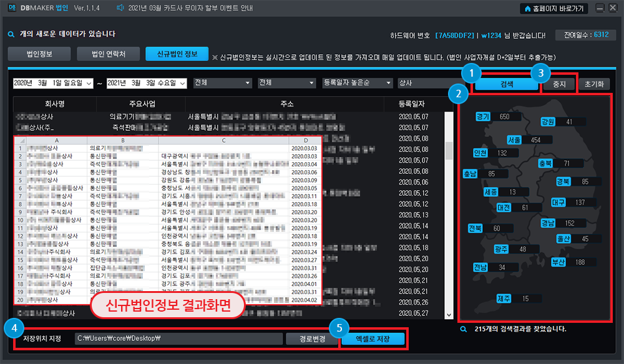This screenshot has height=364, width=624.
Task: Click the 잔여일수 : 6312 remaining days box
Action: tap(586, 35)
